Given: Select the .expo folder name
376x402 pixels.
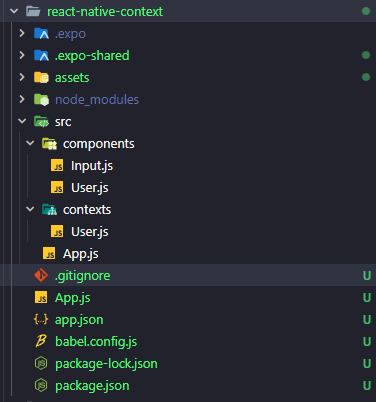Looking at the screenshot, I should point(70,34).
